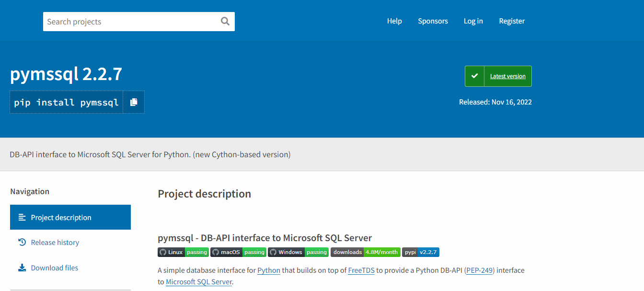The image size is (644, 291).
Task: Click the Latest version link
Action: click(508, 76)
